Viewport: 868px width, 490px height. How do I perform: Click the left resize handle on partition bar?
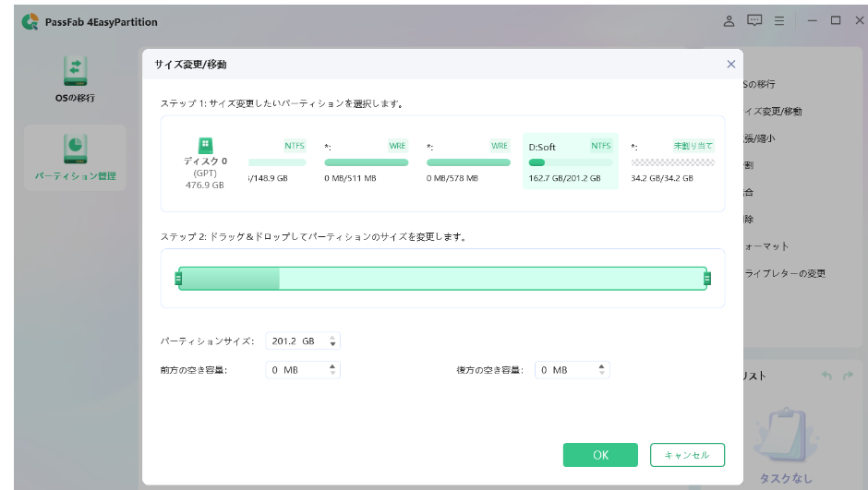tap(178, 279)
